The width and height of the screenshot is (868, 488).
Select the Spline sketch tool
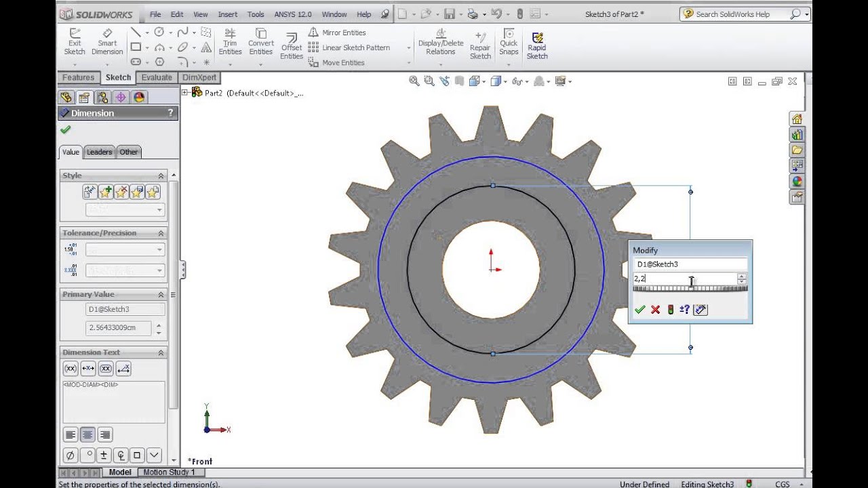[182, 32]
